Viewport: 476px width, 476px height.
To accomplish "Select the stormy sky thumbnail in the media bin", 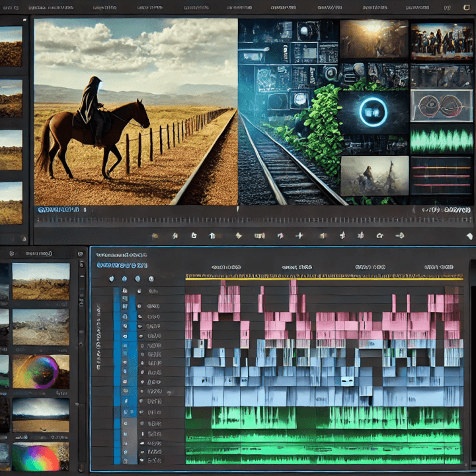I will tap(41, 415).
